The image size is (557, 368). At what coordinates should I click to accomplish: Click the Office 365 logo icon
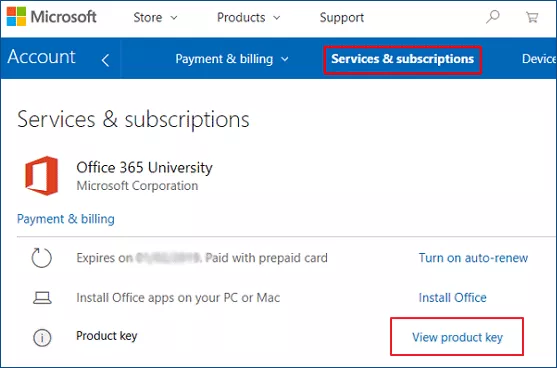[42, 175]
